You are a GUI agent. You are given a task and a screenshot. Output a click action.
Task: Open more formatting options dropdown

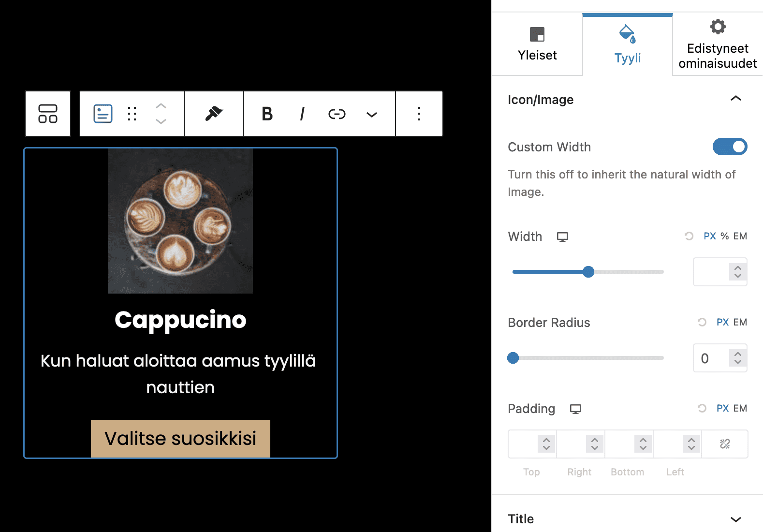point(371,115)
